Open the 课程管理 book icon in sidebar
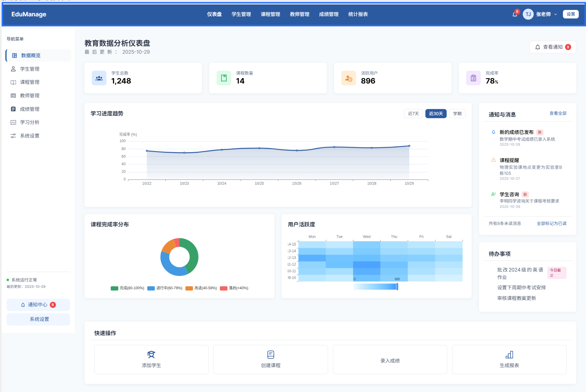This screenshot has height=392, width=586. pos(13,82)
